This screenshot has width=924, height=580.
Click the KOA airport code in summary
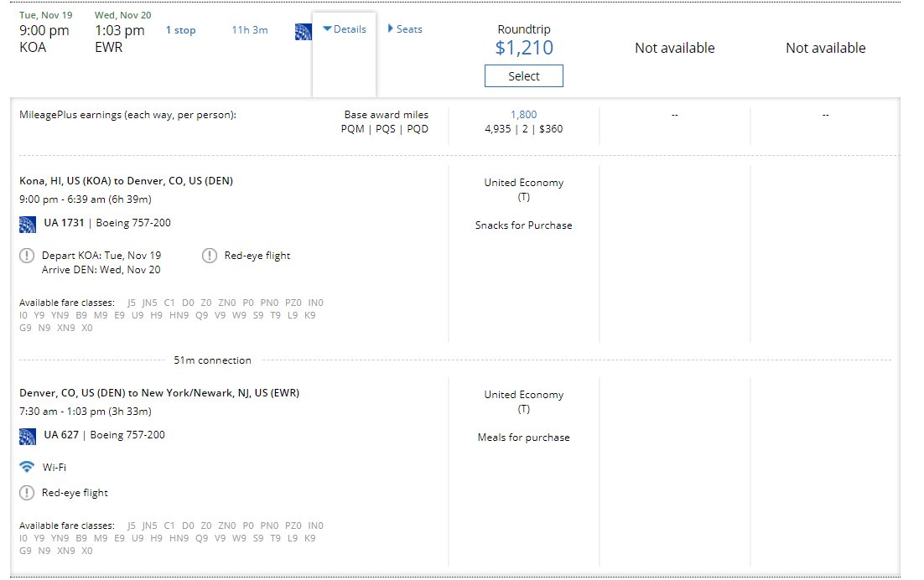pos(33,47)
